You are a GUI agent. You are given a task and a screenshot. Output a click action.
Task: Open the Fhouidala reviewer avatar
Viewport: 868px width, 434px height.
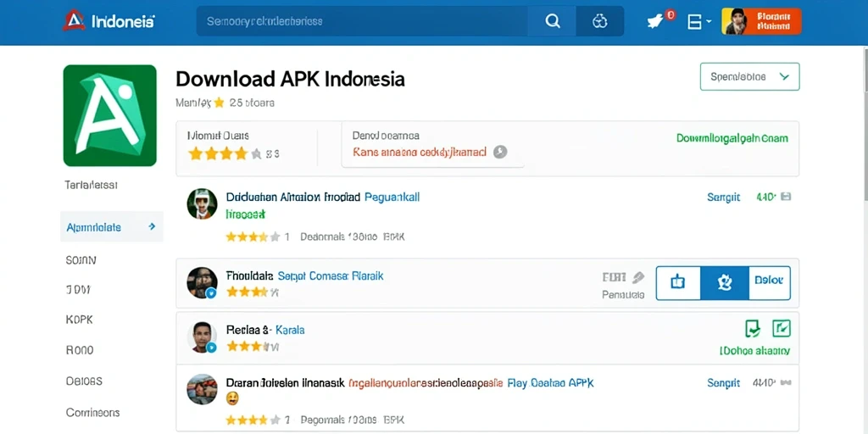click(202, 282)
